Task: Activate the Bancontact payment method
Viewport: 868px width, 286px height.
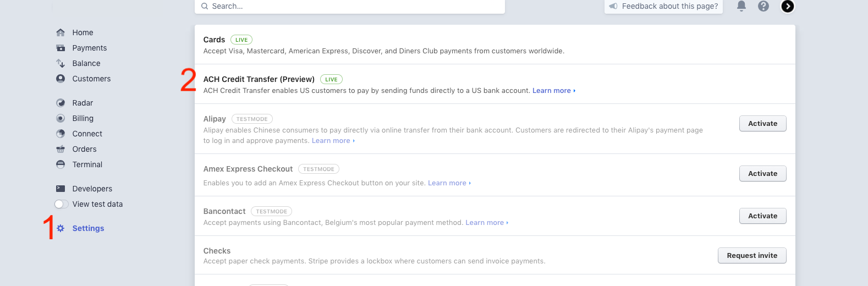Action: 763,216
